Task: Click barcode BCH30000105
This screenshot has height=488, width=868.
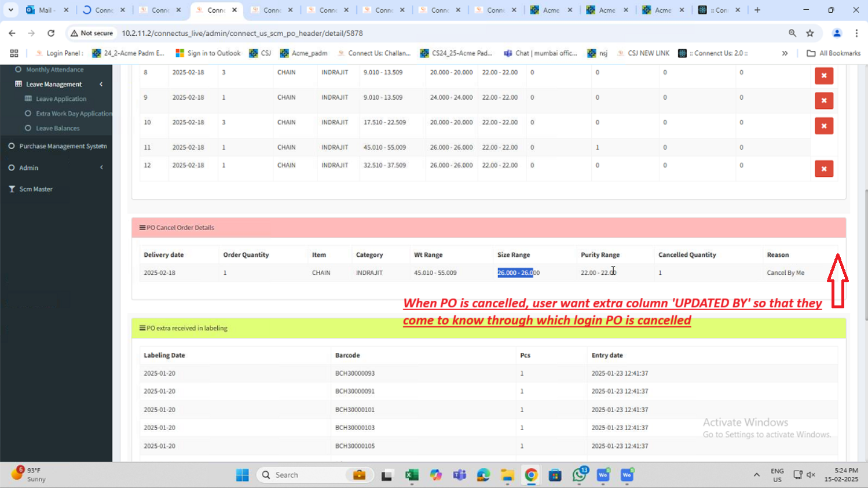Action: click(x=354, y=446)
